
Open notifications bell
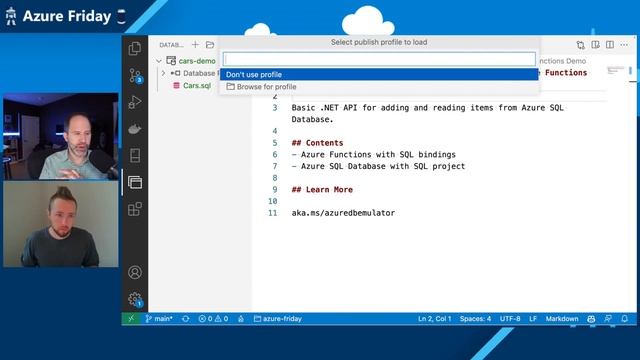[x=624, y=319]
